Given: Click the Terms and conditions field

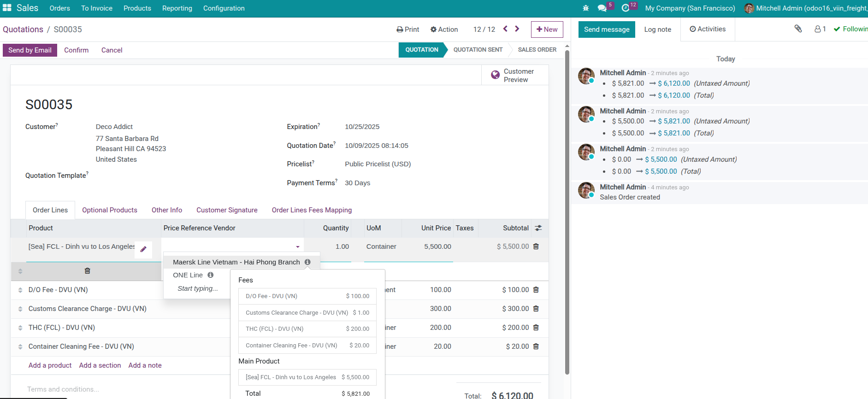Looking at the screenshot, I should click(63, 389).
